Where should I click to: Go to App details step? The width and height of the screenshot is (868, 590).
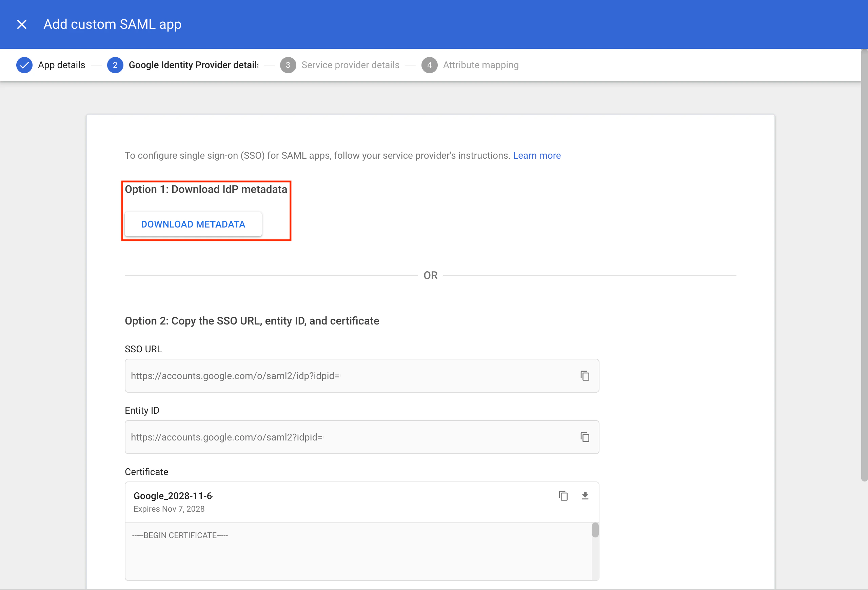click(62, 65)
